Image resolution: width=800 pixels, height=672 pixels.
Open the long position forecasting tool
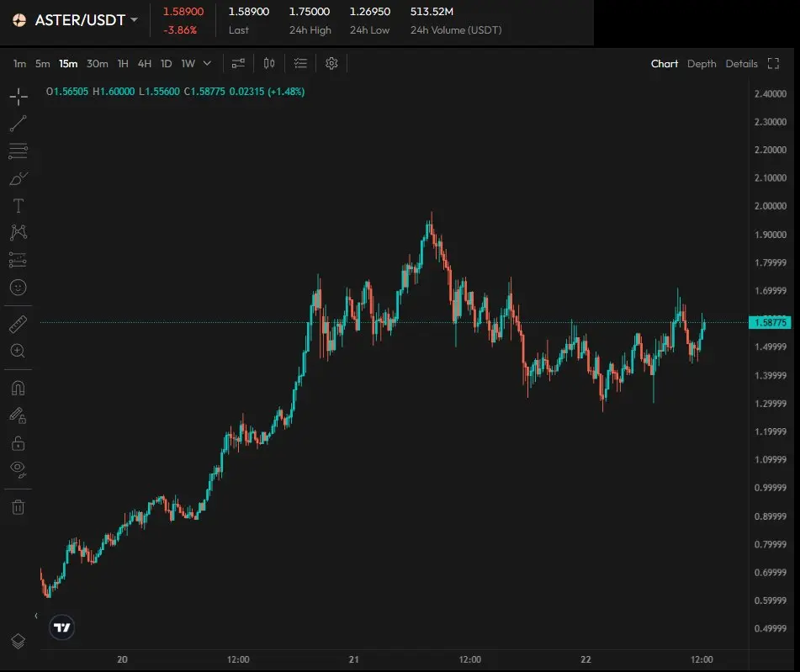pyautogui.click(x=18, y=260)
